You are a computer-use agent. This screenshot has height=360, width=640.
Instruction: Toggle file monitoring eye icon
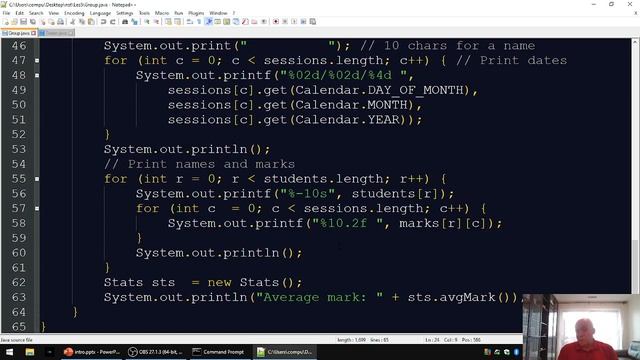264,22
